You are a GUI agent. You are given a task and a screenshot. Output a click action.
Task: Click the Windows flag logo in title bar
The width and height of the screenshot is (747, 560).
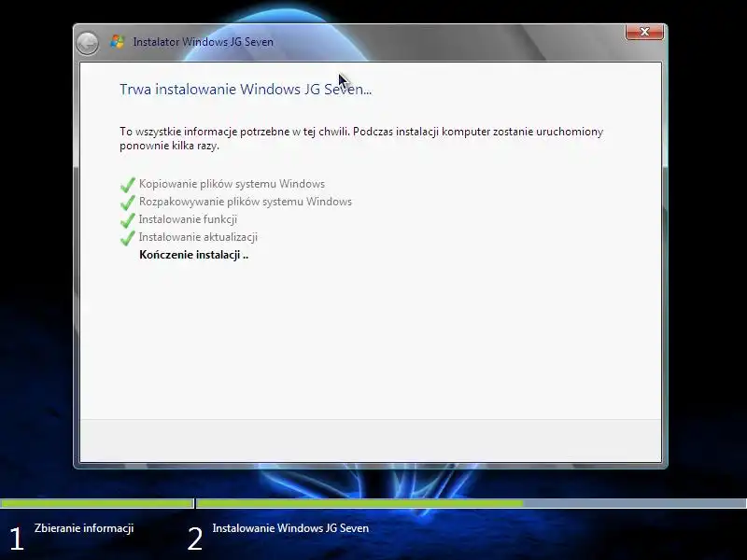118,41
